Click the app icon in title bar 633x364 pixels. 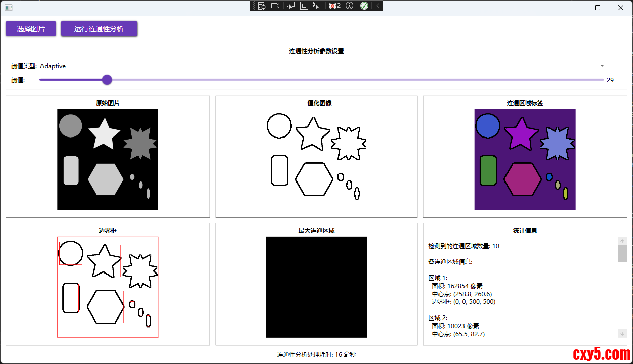pyautogui.click(x=8, y=8)
